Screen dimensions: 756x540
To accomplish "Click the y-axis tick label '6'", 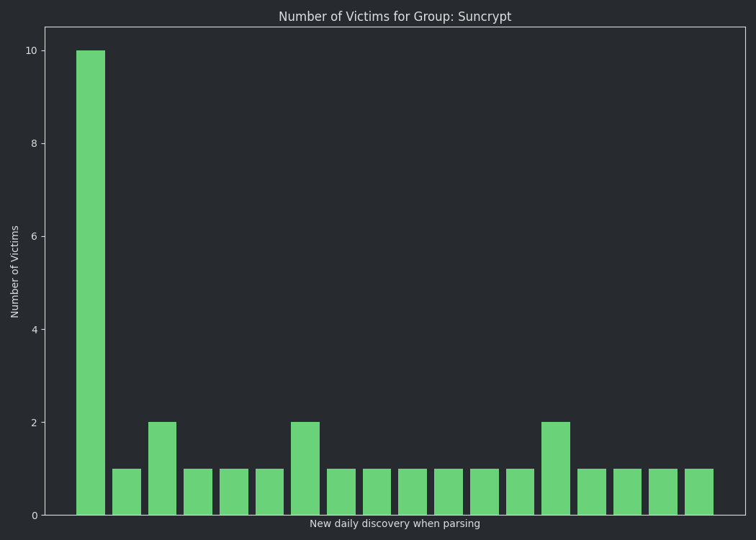I will (x=35, y=236).
